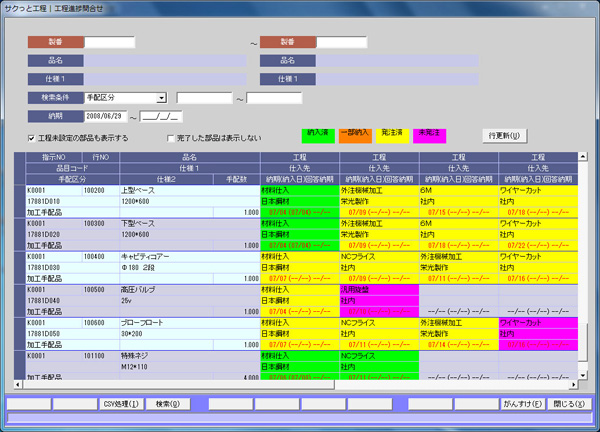
Task: Click the horizontal scrollbar right arrow
Action: click(x=574, y=384)
